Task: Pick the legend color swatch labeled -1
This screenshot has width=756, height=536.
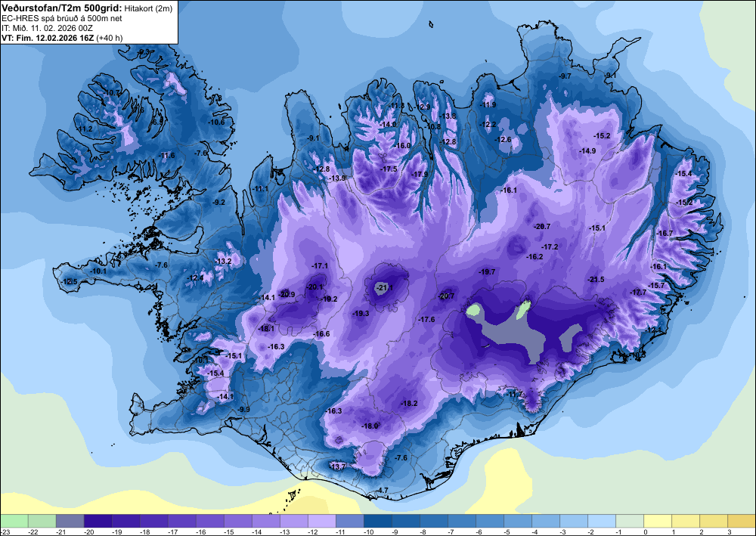Action: 630,521
